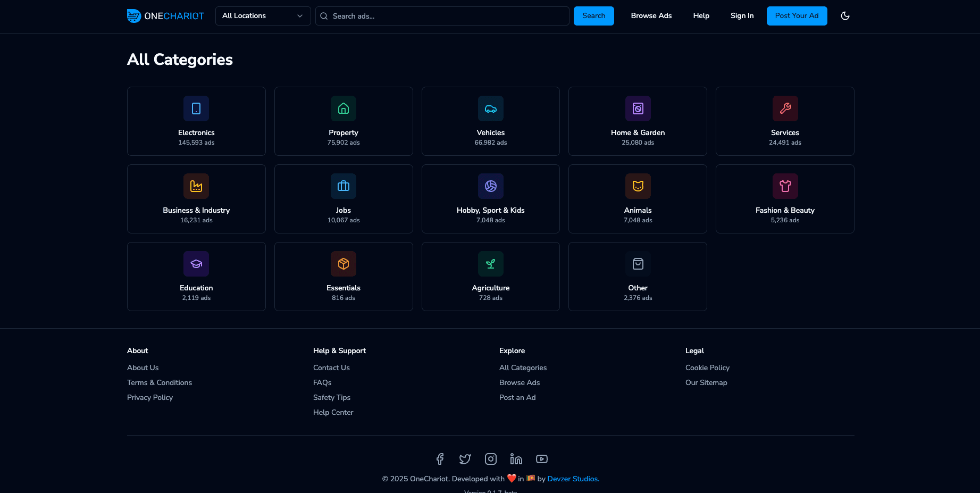Screen dimensions: 980x493
Task: Open the Animals cat icon
Action: 638,186
